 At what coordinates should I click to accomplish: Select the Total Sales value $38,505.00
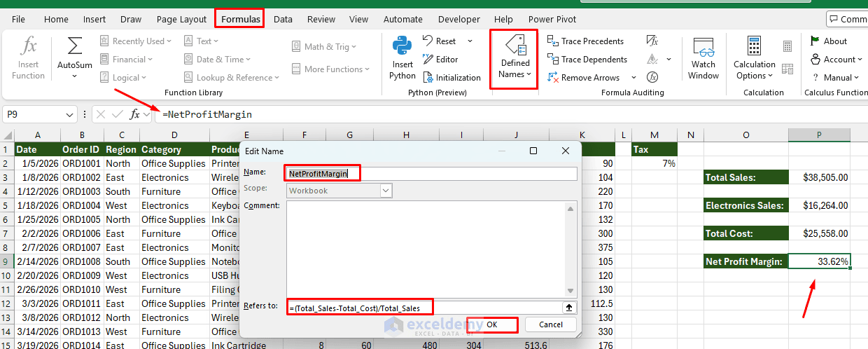pos(819,177)
